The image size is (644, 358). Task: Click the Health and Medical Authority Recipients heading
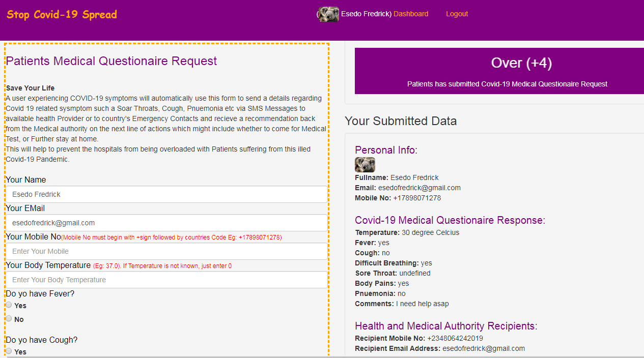tap(446, 326)
